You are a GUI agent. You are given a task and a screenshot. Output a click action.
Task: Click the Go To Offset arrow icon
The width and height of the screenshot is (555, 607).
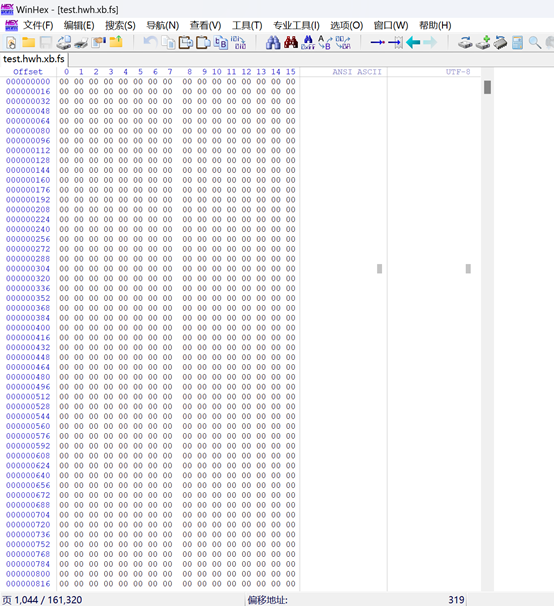click(x=377, y=42)
